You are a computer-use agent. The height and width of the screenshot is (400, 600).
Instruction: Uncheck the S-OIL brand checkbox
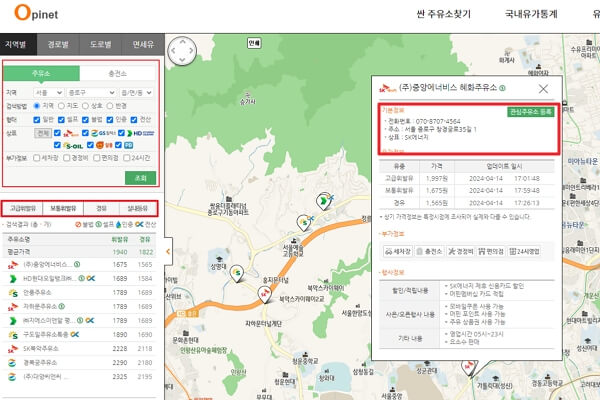pyautogui.click(x=57, y=145)
